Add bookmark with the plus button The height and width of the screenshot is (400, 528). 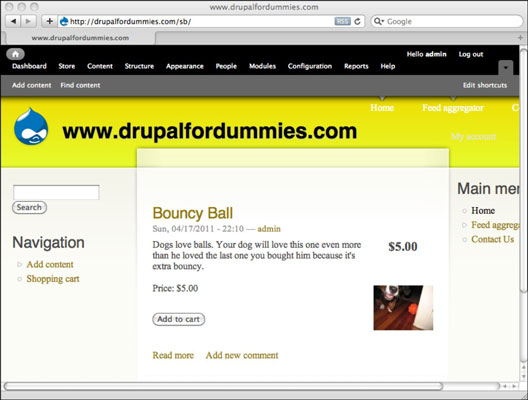49,21
